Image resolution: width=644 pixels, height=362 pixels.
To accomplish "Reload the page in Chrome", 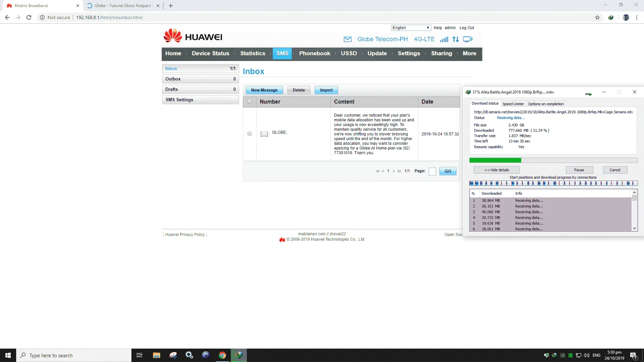I will pyautogui.click(x=29, y=17).
